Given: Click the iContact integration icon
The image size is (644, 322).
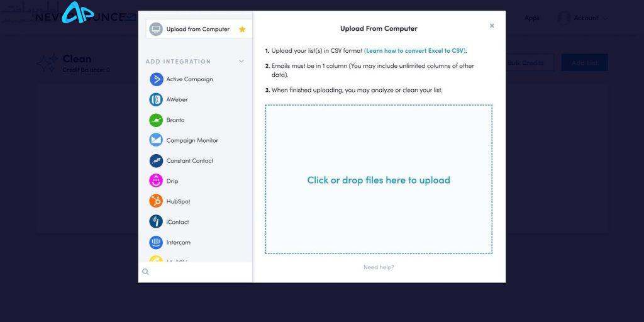Looking at the screenshot, I should tap(156, 222).
